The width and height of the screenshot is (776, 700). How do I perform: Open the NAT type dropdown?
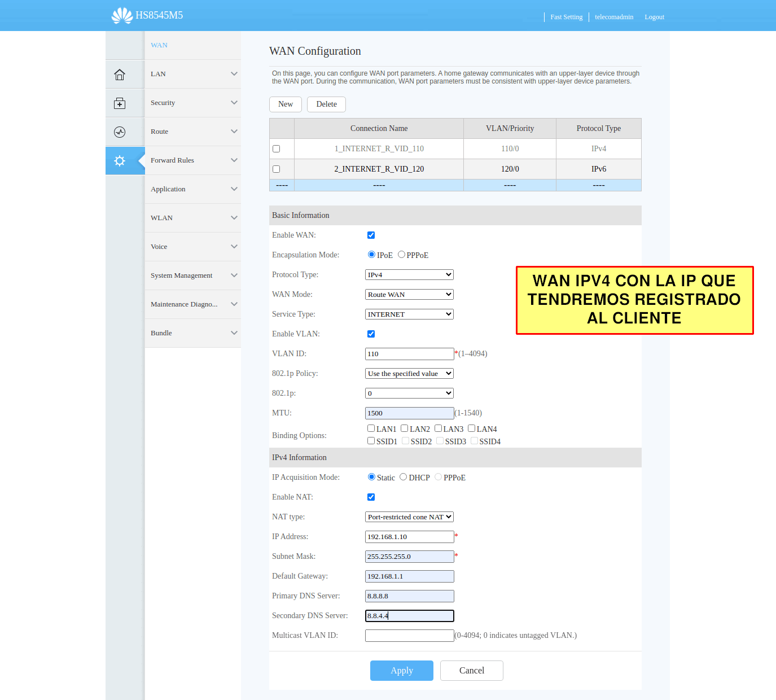[409, 517]
